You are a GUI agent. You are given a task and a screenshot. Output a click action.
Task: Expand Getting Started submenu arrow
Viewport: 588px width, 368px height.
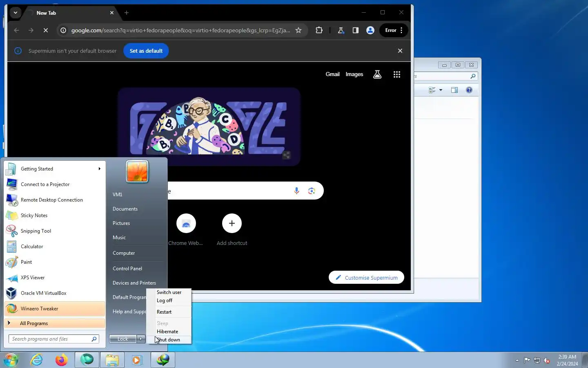[99, 169]
